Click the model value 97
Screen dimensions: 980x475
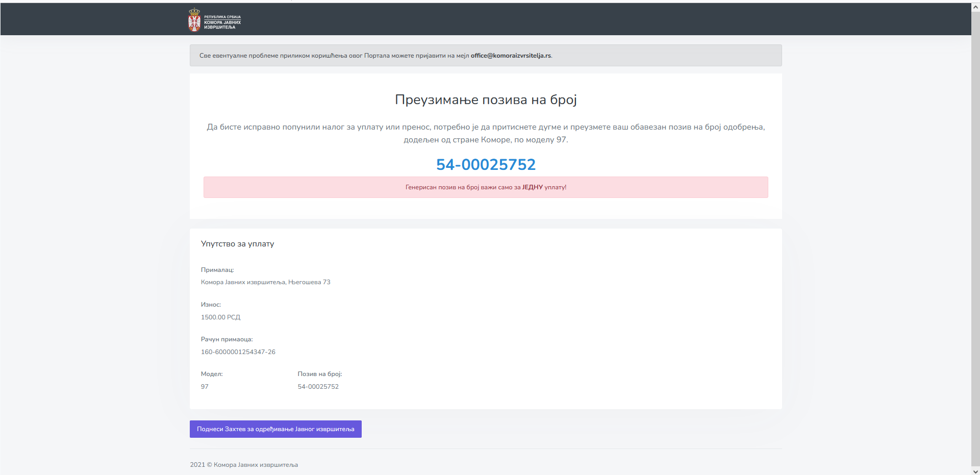point(205,387)
